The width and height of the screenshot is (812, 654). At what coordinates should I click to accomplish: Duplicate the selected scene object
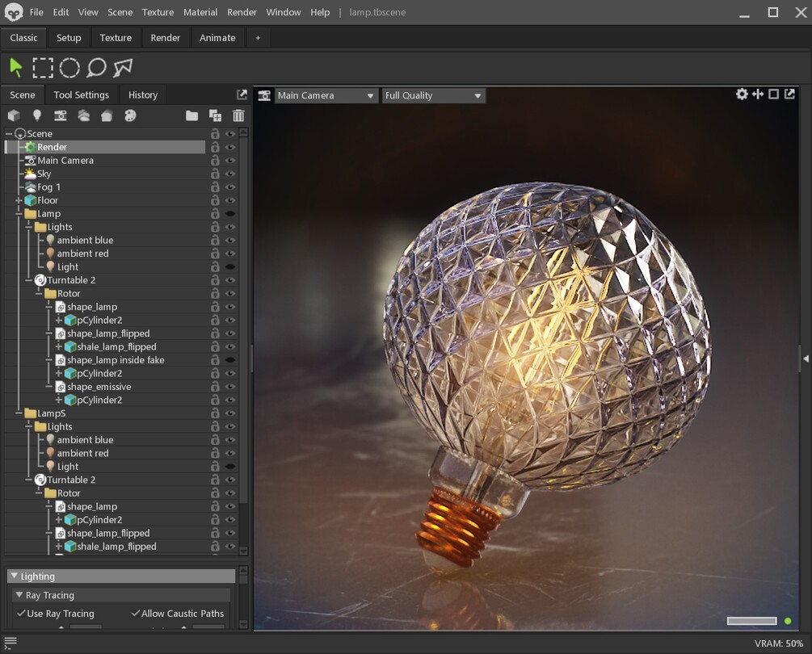pos(215,115)
